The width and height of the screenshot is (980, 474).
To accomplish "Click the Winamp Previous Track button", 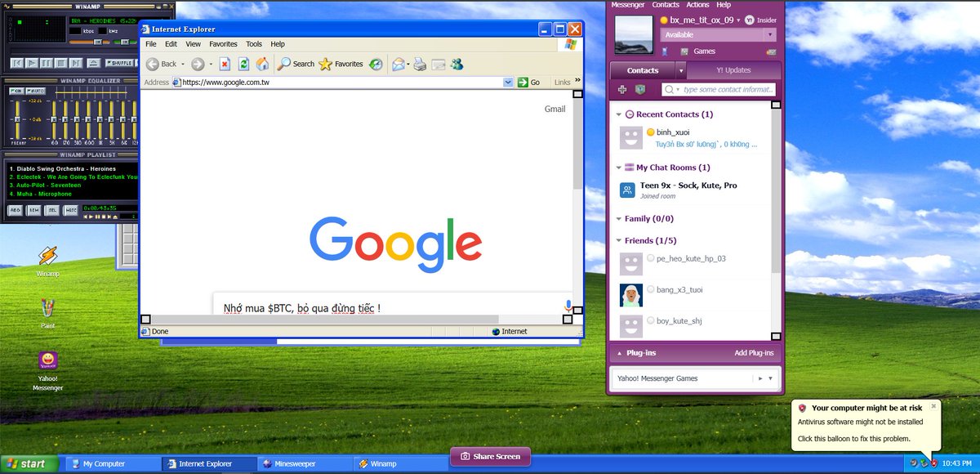I will (x=16, y=63).
